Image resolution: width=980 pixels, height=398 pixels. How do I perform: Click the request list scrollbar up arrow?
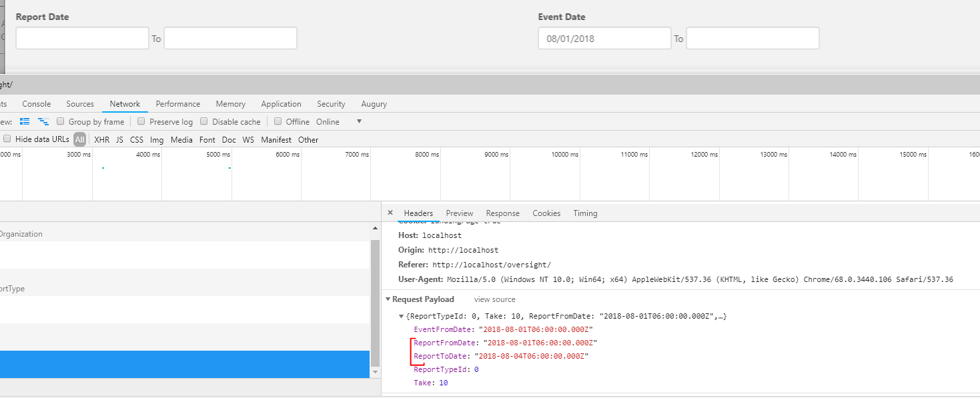[x=375, y=229]
